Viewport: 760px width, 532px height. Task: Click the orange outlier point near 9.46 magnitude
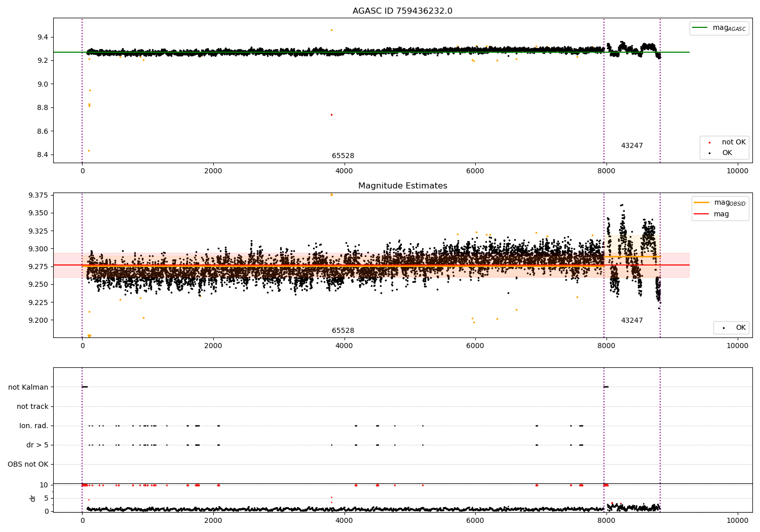331,30
